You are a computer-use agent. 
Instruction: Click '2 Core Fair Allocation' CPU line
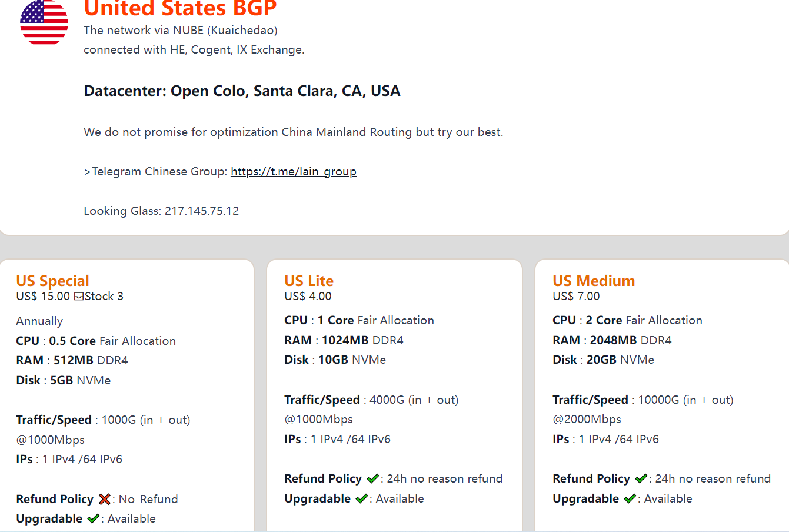[x=628, y=320]
